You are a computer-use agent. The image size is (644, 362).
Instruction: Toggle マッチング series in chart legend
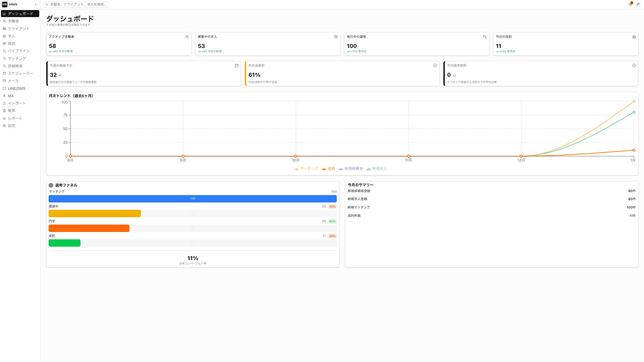coord(306,169)
